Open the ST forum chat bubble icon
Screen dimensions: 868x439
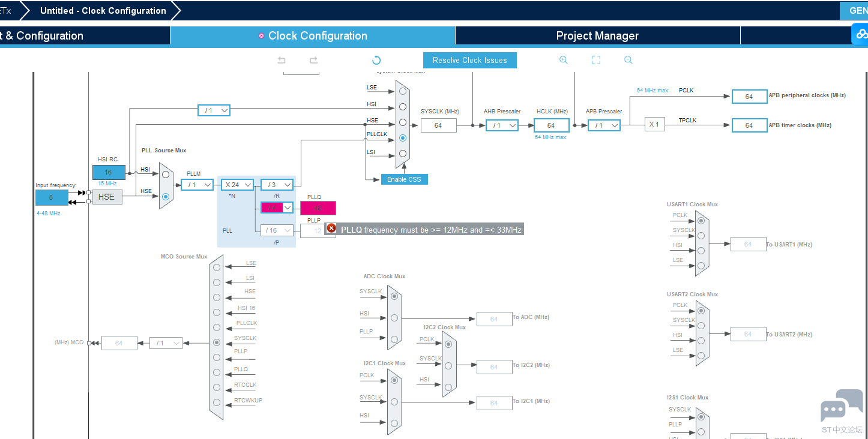842,406
